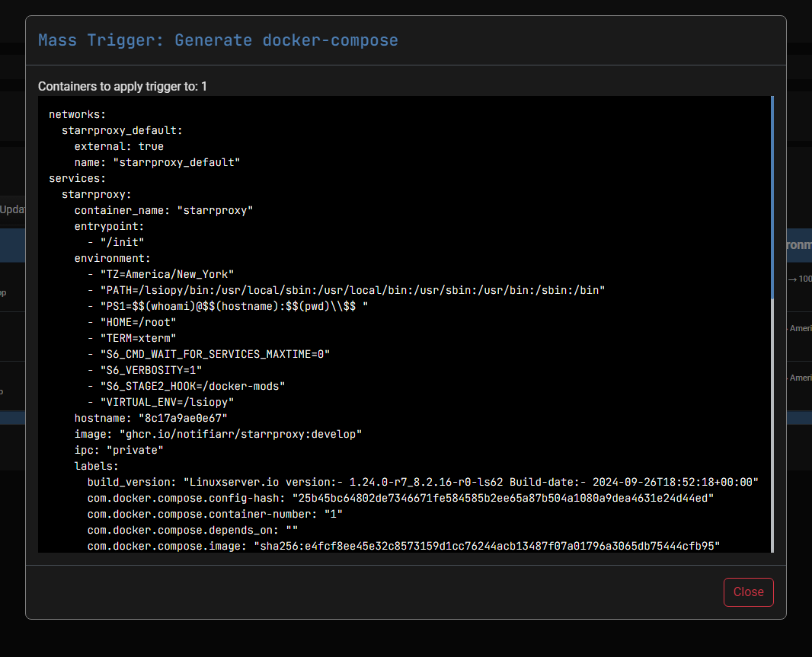The width and height of the screenshot is (812, 657).
Task: Click the Close button
Action: (x=748, y=592)
